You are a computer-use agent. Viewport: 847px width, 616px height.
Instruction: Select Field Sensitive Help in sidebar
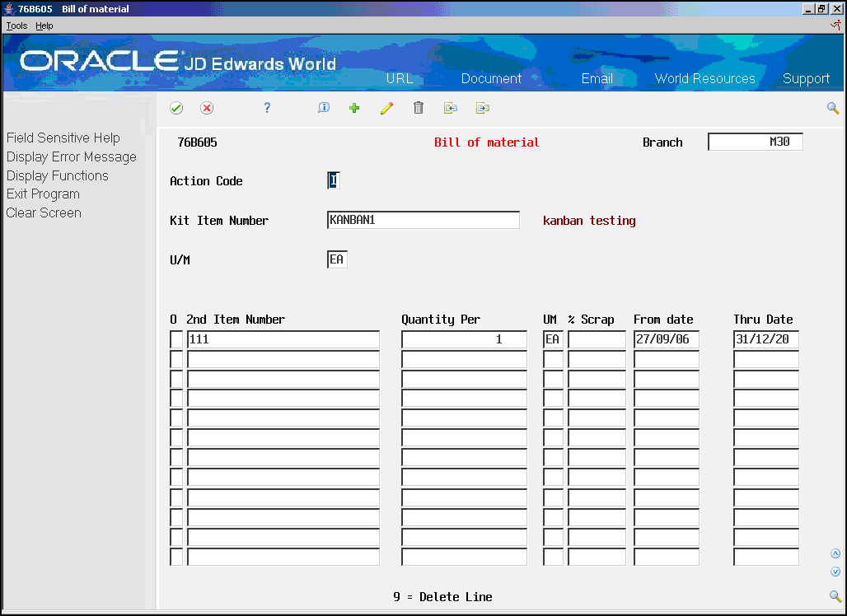pos(63,138)
